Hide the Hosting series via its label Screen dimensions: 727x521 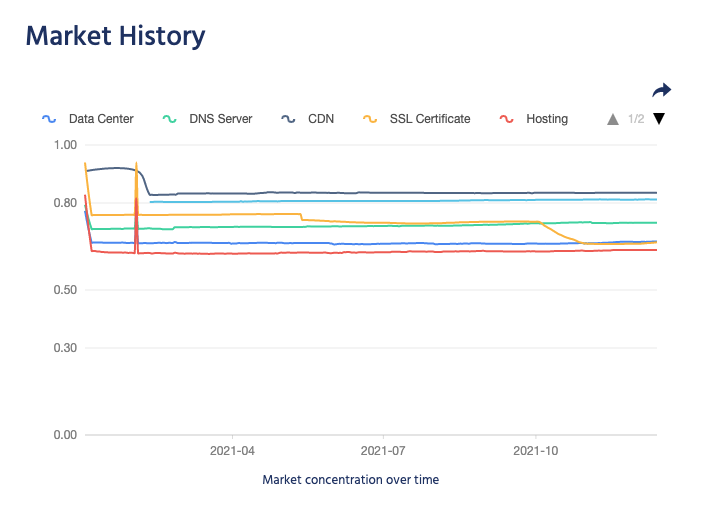[x=546, y=119]
